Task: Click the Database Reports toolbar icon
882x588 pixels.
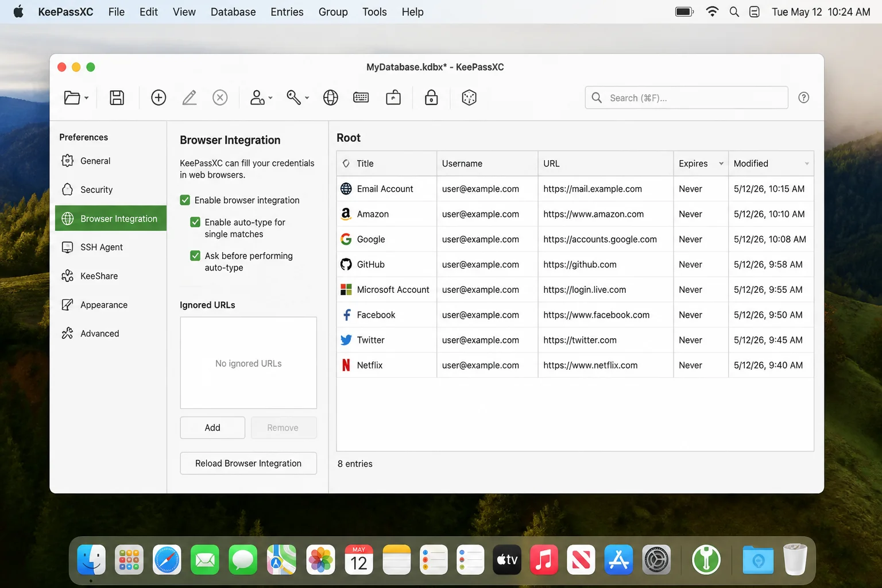Action: 393,98
